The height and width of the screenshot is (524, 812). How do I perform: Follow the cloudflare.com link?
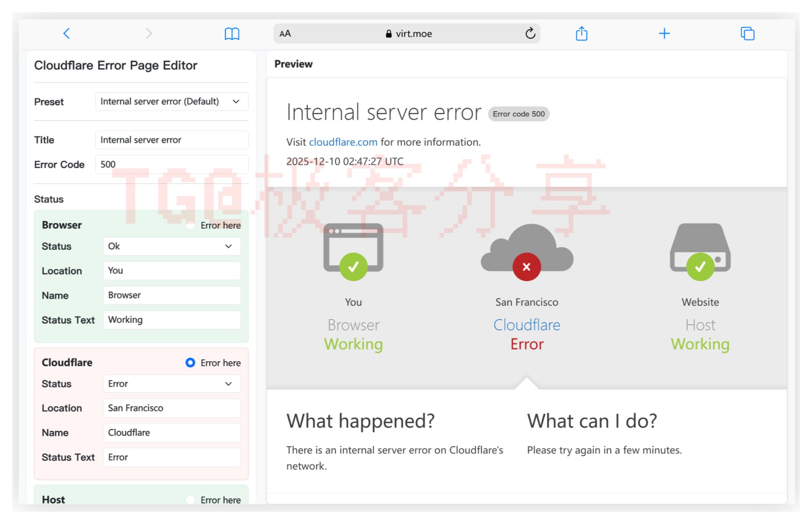click(343, 142)
